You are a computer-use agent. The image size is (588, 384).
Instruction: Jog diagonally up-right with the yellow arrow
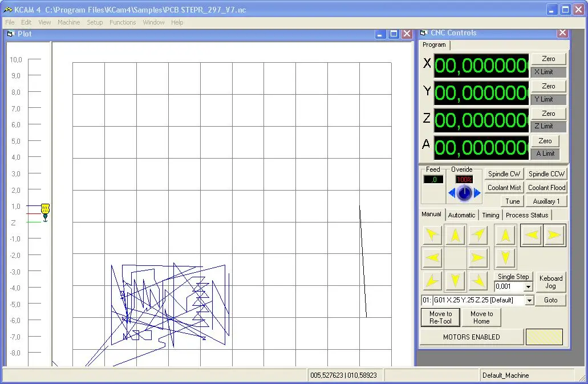[478, 235]
